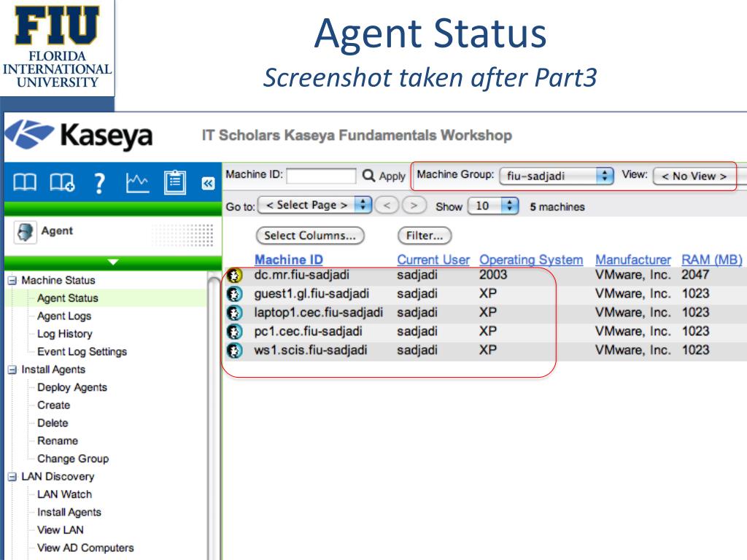Click the 2047 RAM value

tap(695, 275)
